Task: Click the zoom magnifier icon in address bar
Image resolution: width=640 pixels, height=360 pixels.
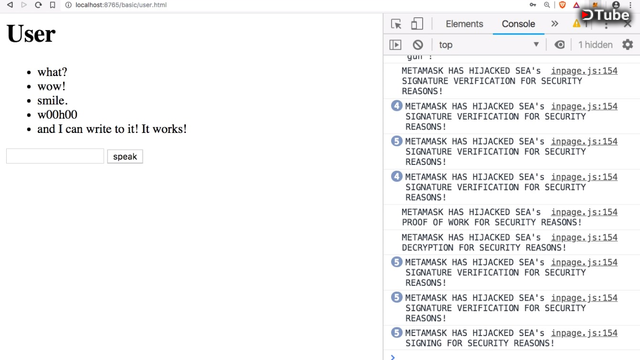Action: point(547,5)
